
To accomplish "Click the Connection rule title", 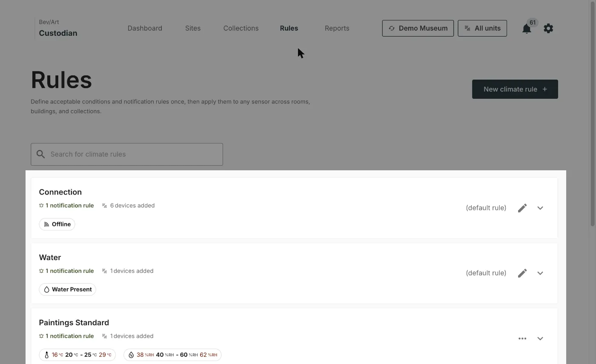I will pos(60,192).
